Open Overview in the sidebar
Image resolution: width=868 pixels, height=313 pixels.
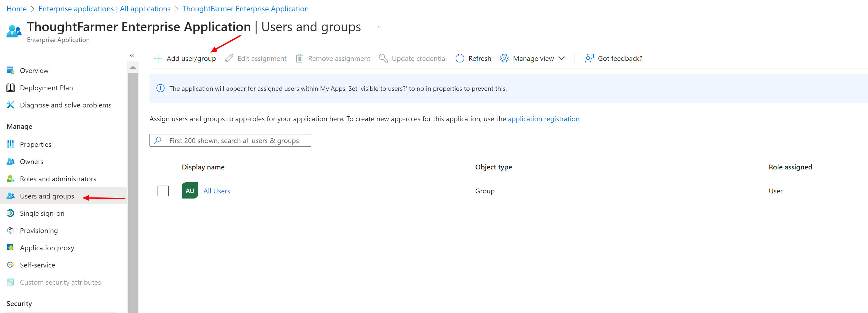click(x=34, y=71)
